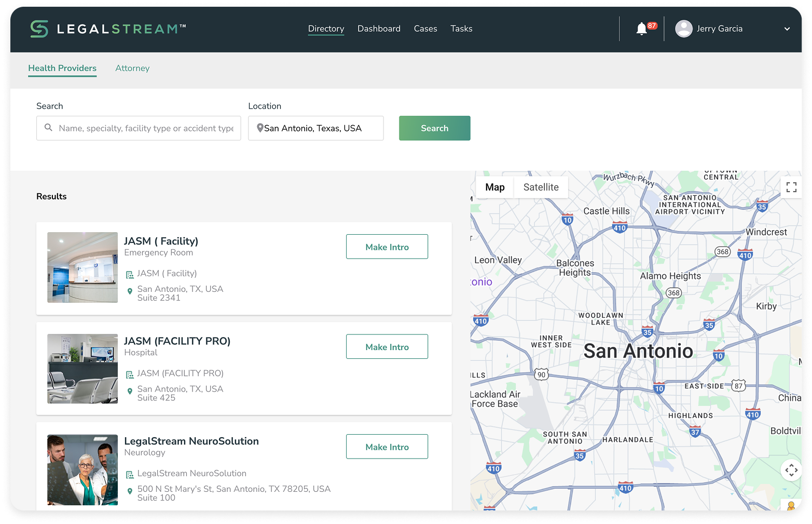This screenshot has width=812, height=524.
Task: Click Jerry Garcia's profile avatar
Action: click(x=683, y=29)
